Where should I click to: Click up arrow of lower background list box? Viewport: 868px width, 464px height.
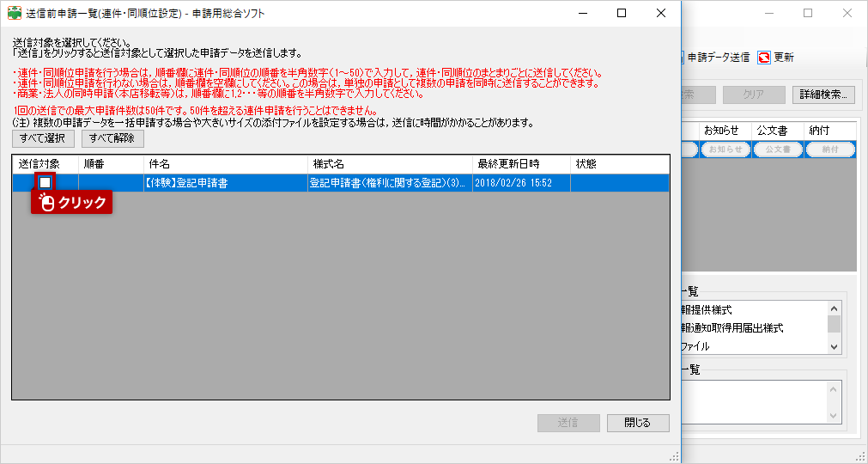835,390
